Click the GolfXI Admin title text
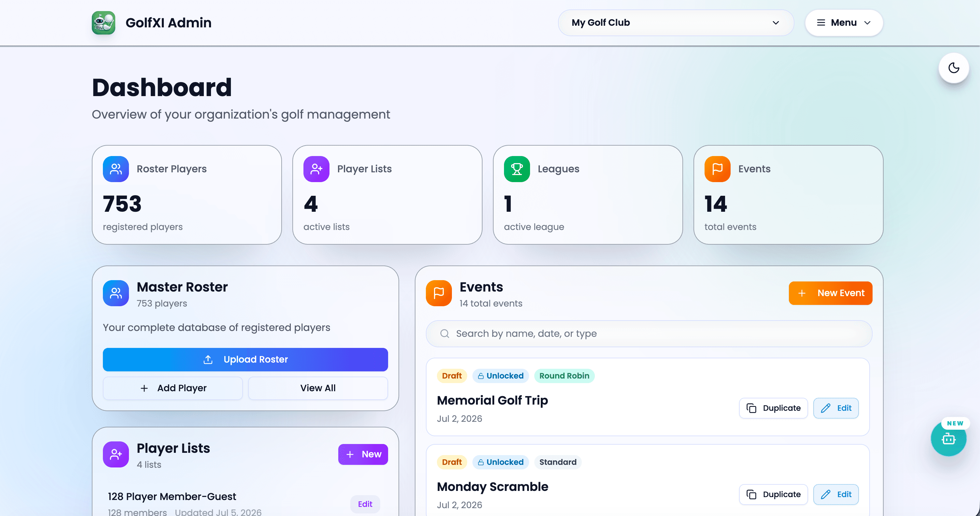The height and width of the screenshot is (516, 980). coord(169,23)
